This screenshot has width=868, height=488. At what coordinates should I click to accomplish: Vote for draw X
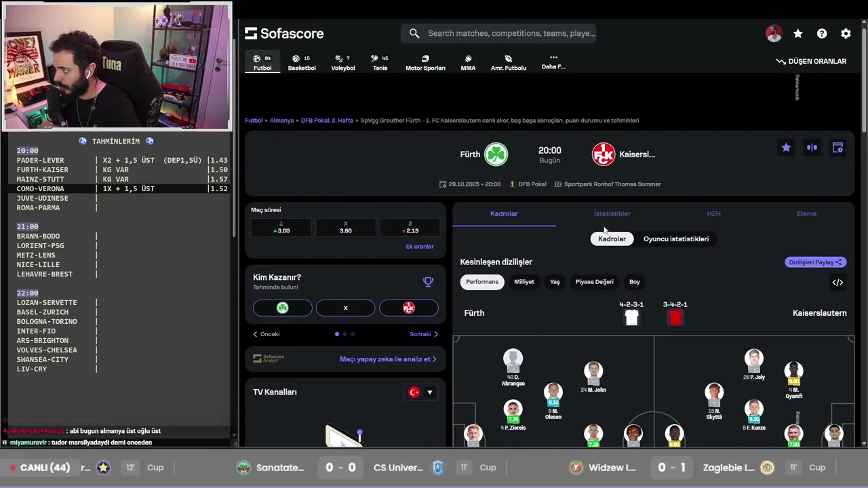(345, 308)
